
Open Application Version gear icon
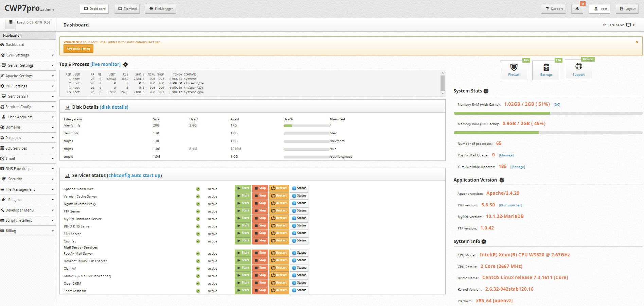tap(502, 180)
